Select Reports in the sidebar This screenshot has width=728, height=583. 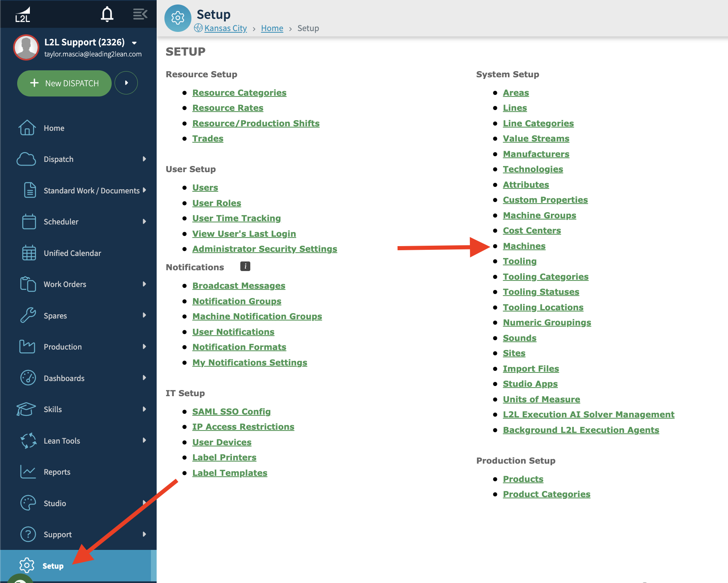click(57, 472)
